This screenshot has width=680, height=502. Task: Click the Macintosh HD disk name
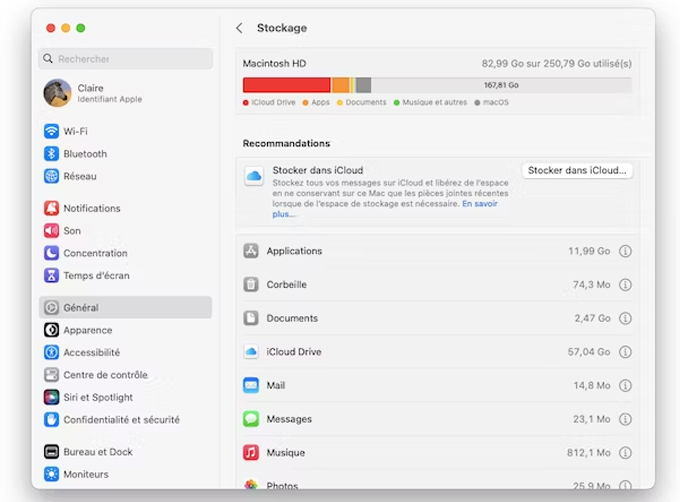[x=274, y=64]
